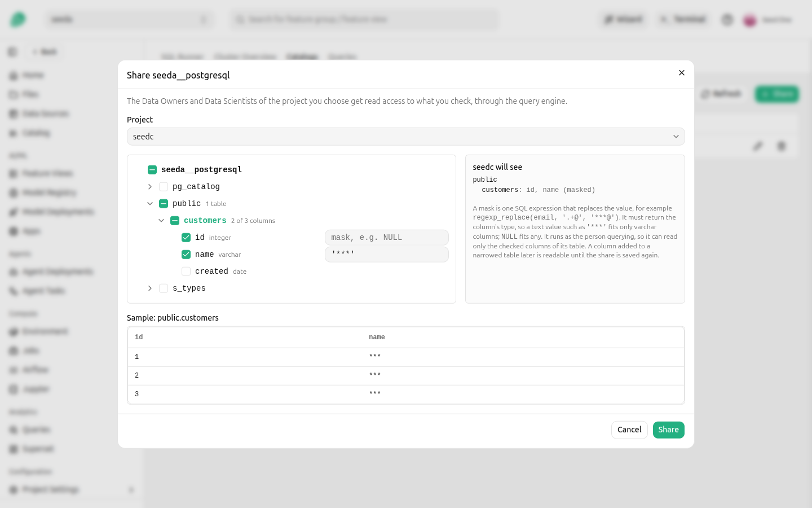Viewport: 812px width, 508px height.
Task: Click the 'customers: id, name (masked)' preview line
Action: (539, 190)
